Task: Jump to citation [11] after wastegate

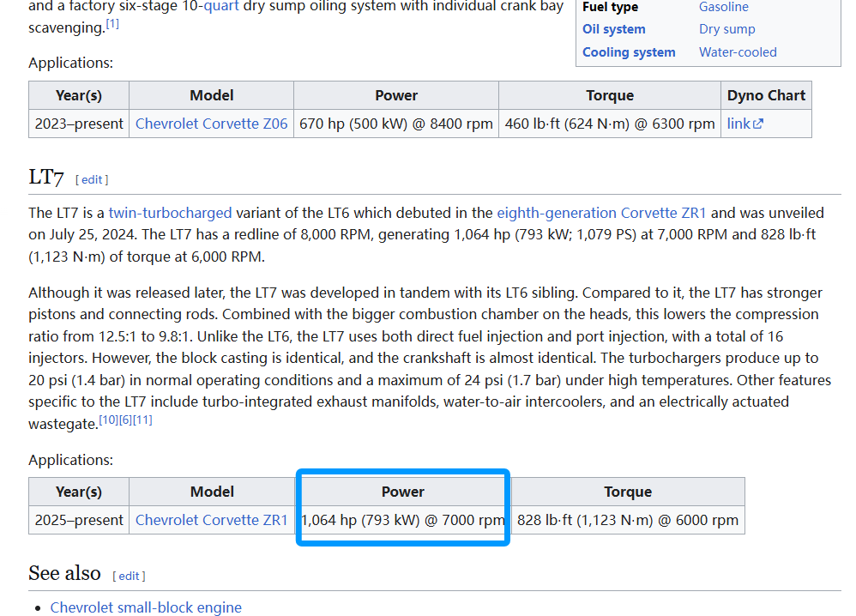Action: click(142, 420)
